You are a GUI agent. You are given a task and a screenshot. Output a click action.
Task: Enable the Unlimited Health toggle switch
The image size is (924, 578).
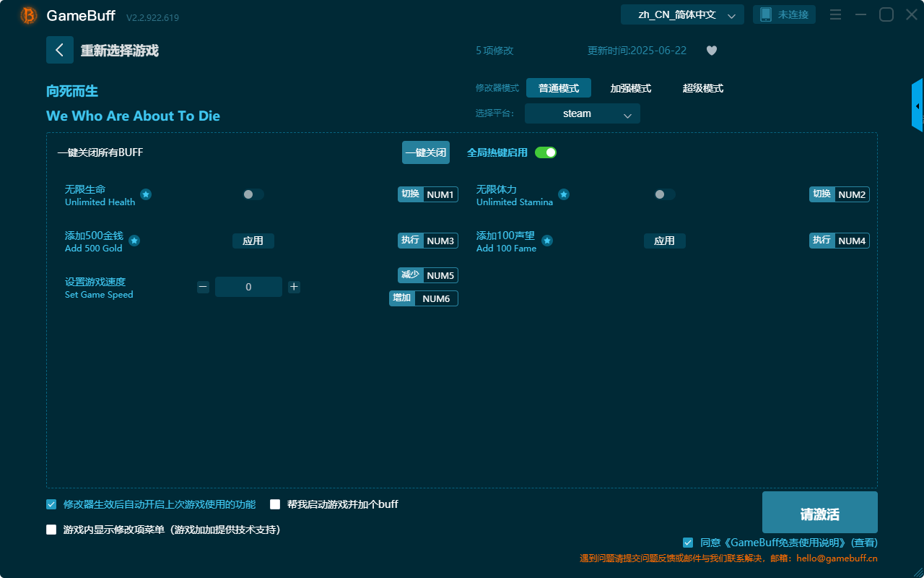[253, 194]
